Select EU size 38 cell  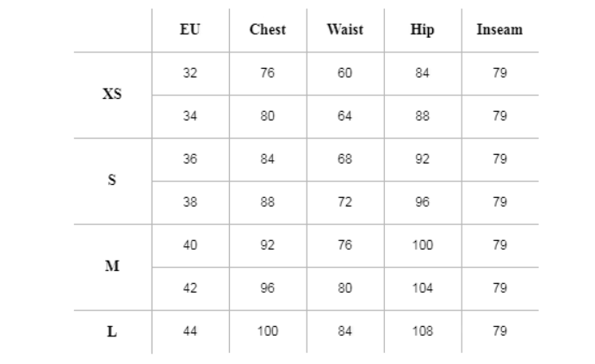pos(190,202)
